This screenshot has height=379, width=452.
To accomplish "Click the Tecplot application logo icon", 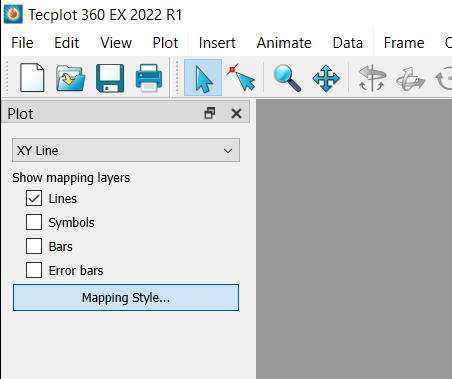I will [x=13, y=14].
